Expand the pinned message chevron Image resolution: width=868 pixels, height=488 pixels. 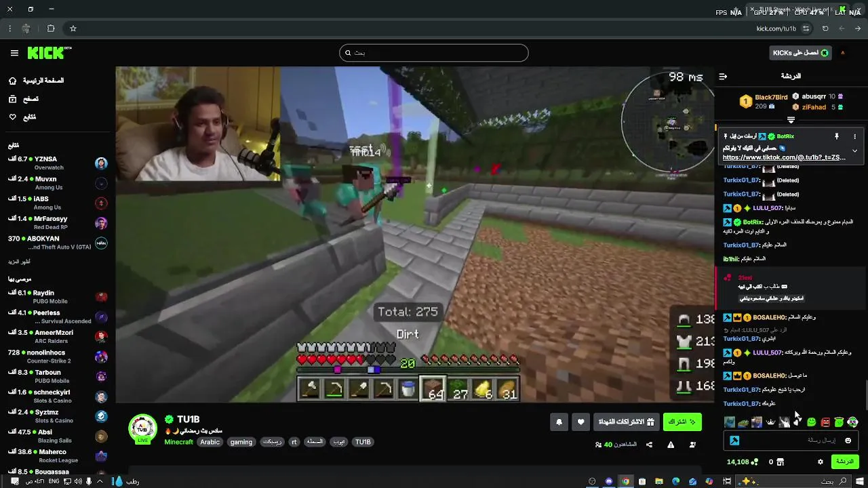[854, 150]
